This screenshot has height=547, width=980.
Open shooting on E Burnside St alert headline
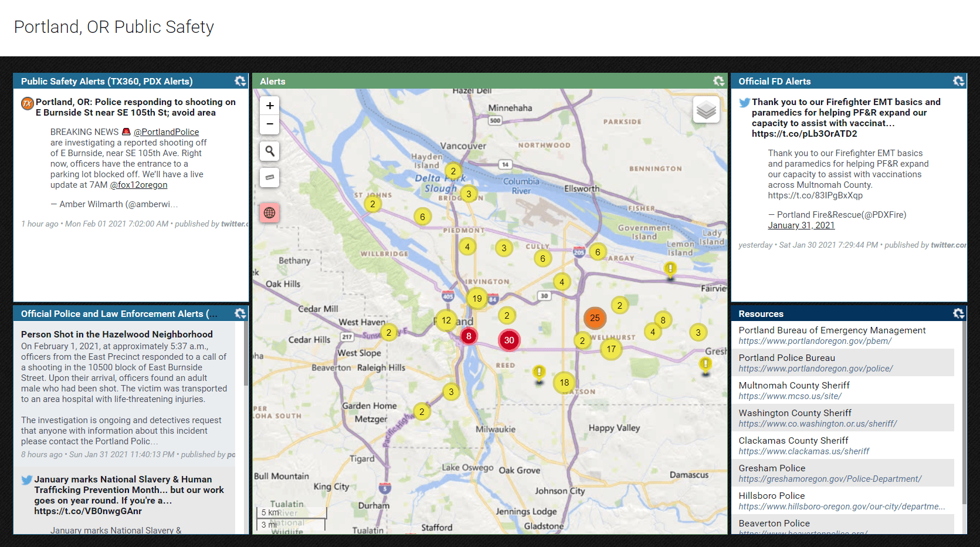pyautogui.click(x=135, y=107)
